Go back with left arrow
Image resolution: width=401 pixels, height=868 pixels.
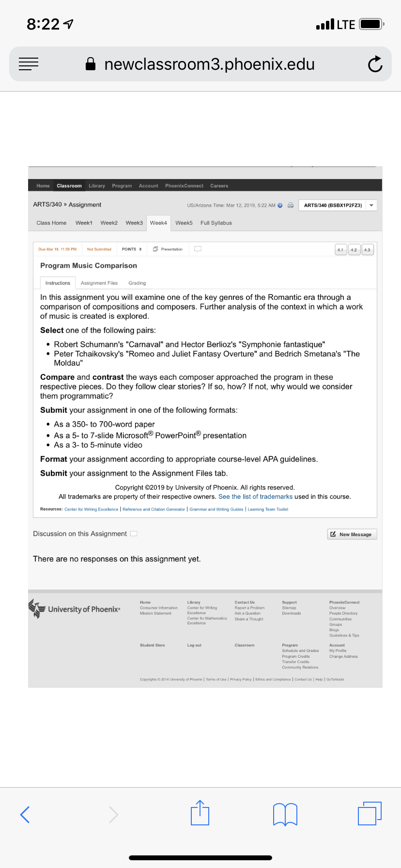click(x=25, y=814)
